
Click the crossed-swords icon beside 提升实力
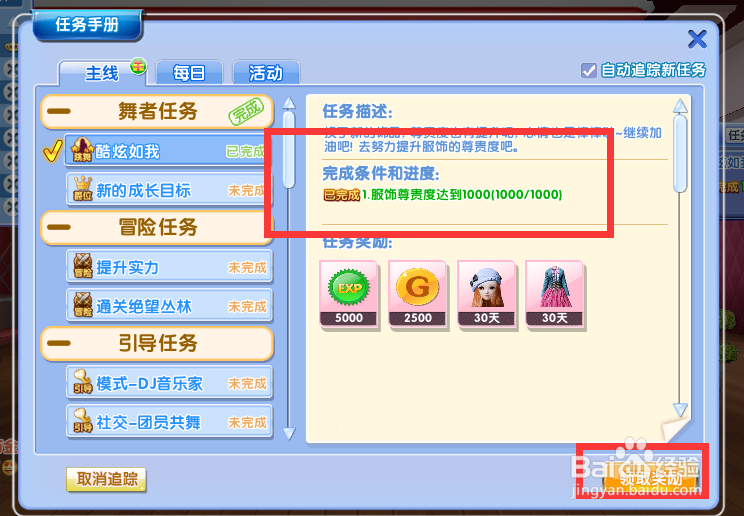click(83, 266)
